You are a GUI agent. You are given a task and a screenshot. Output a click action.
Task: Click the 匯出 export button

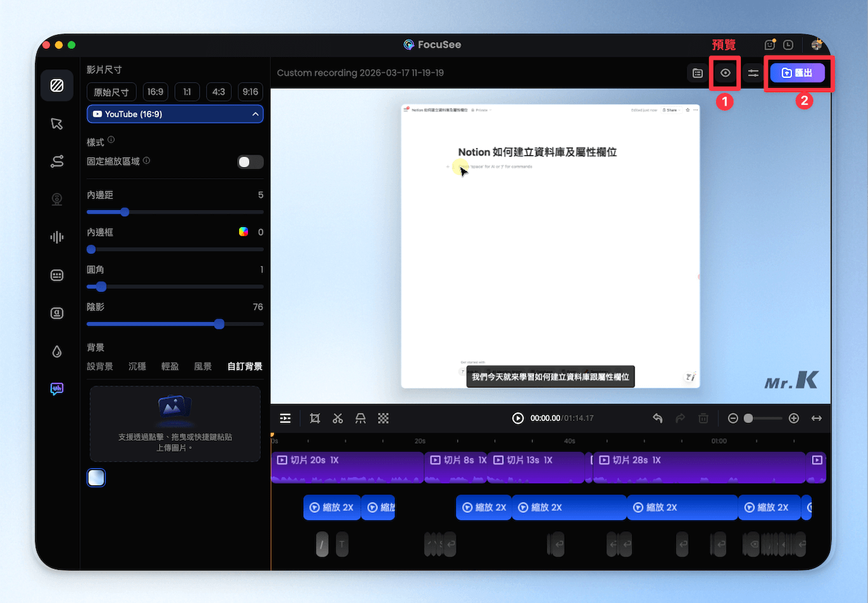click(x=797, y=73)
